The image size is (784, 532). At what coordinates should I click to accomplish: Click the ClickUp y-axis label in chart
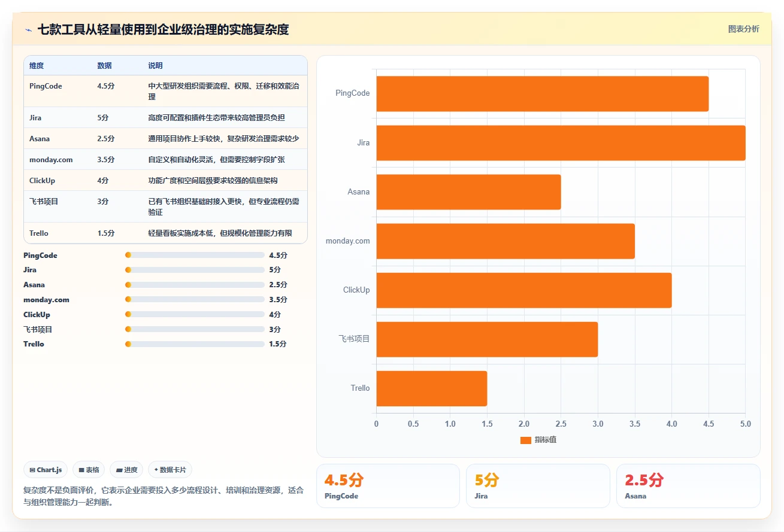pyautogui.click(x=356, y=290)
